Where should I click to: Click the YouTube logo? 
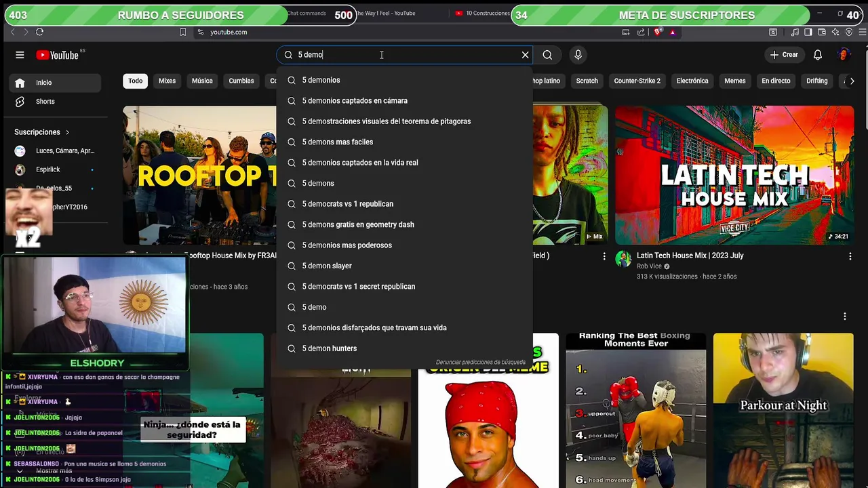(57, 55)
